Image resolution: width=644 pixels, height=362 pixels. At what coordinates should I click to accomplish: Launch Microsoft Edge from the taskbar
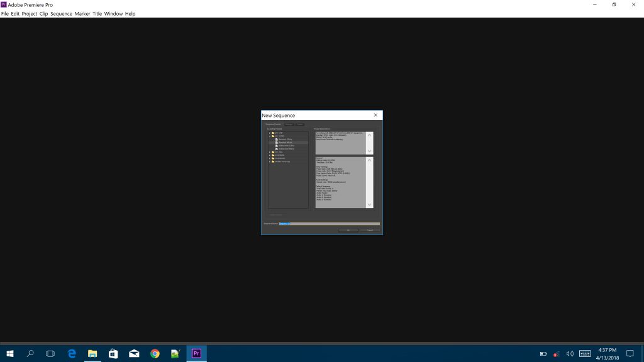click(72, 353)
